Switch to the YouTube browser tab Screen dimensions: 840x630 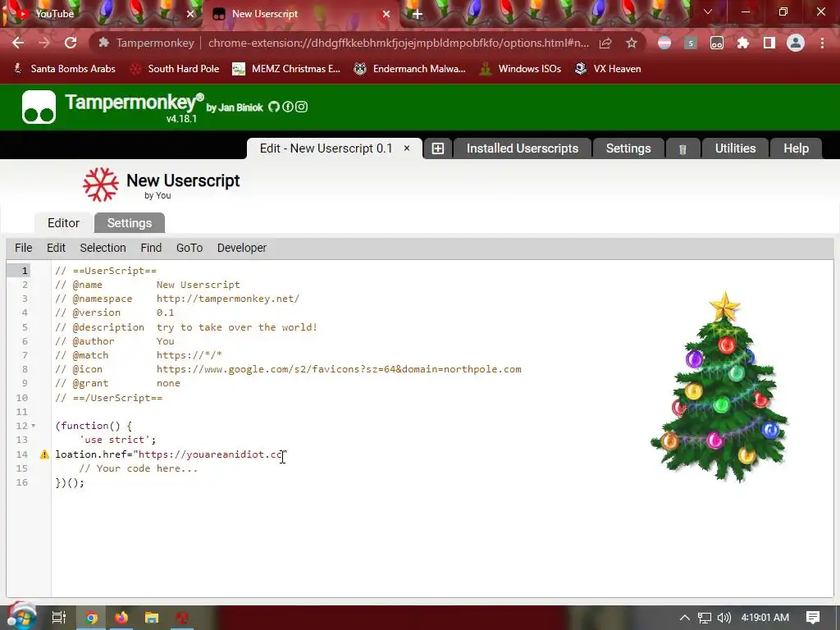click(101, 14)
